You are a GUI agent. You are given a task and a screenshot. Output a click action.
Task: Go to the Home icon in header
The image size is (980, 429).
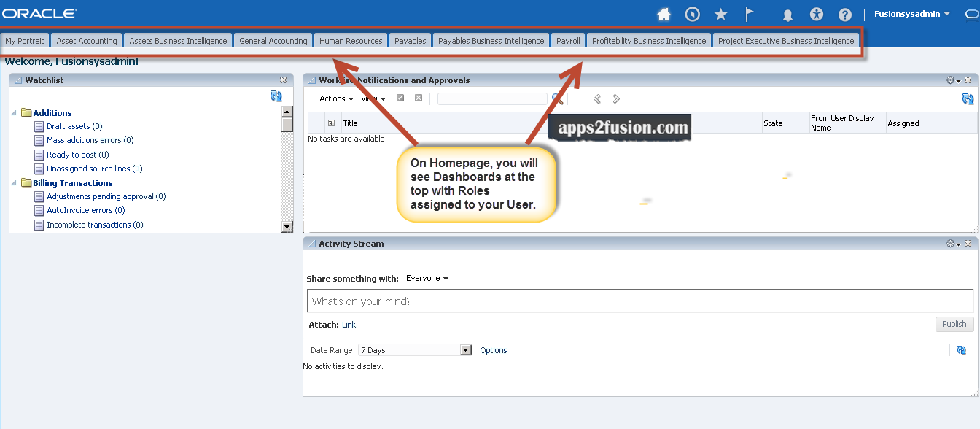664,15
